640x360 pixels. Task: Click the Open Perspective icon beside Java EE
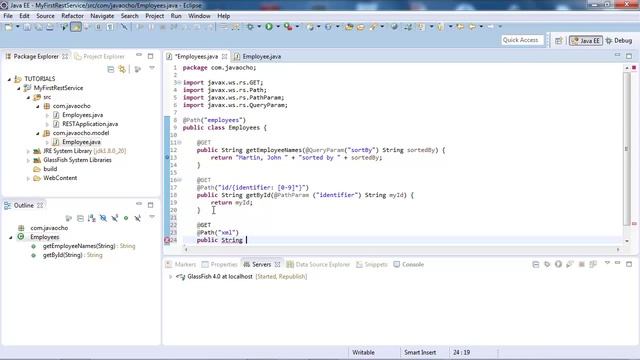[x=558, y=40]
